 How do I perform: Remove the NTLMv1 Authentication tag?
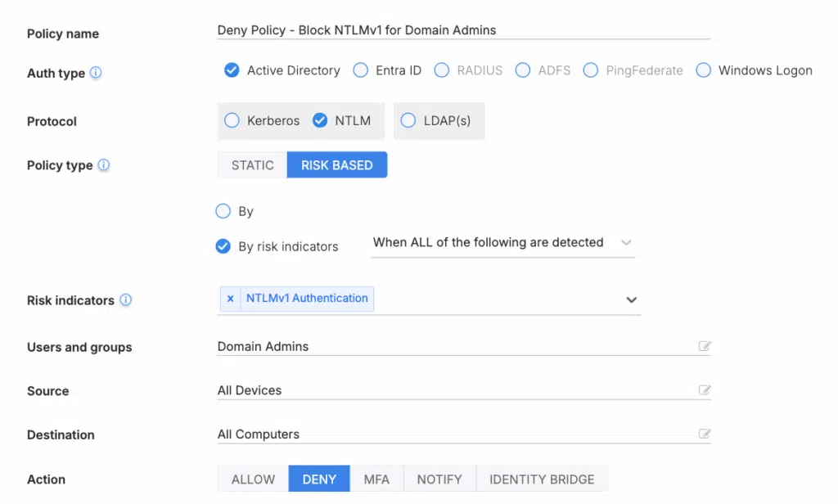[230, 299]
